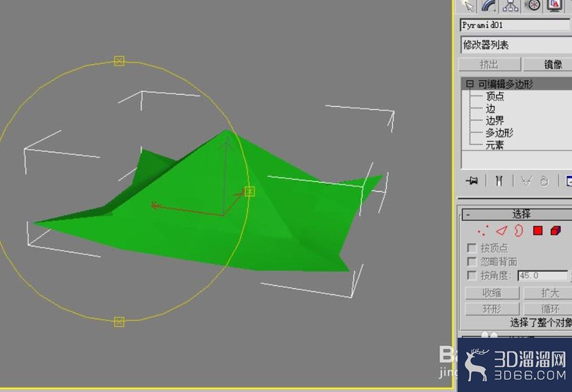The height and width of the screenshot is (392, 572).
Task: Open the Create command panel tab
Action: pos(468,6)
